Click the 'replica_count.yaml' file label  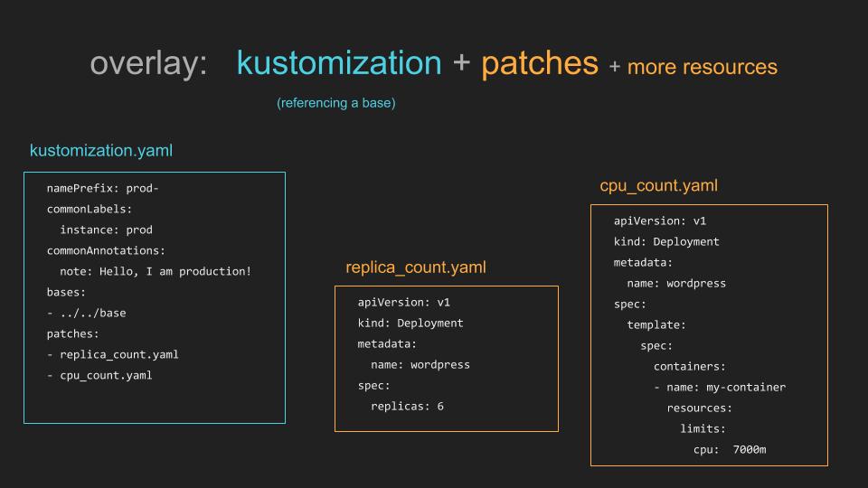click(416, 267)
